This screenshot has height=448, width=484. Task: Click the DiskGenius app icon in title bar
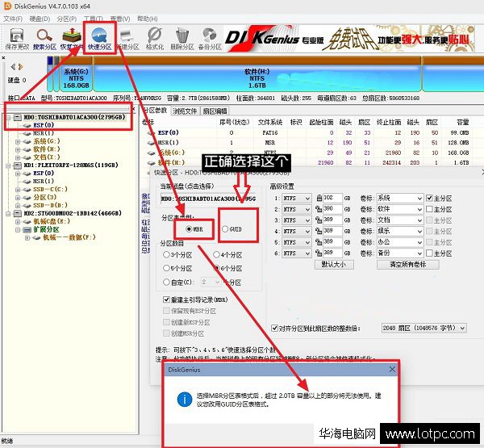pos(7,6)
